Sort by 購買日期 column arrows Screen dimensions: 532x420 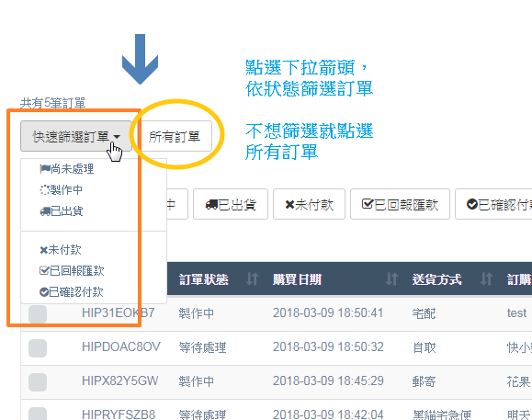[391, 279]
